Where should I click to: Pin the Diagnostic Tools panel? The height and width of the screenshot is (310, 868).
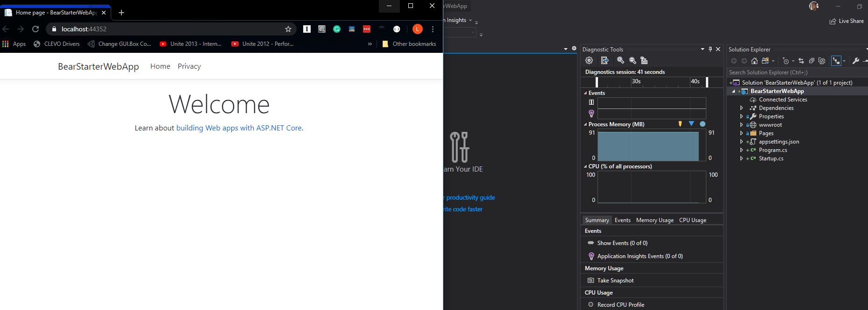pos(710,49)
